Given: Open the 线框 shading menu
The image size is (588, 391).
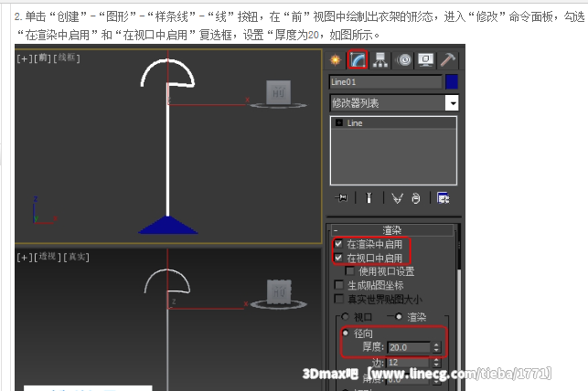Looking at the screenshot, I should [x=66, y=58].
